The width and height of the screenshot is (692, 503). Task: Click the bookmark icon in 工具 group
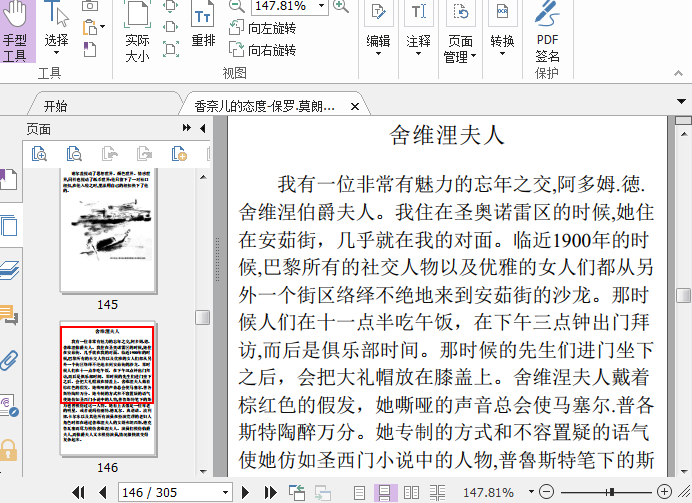90,49
